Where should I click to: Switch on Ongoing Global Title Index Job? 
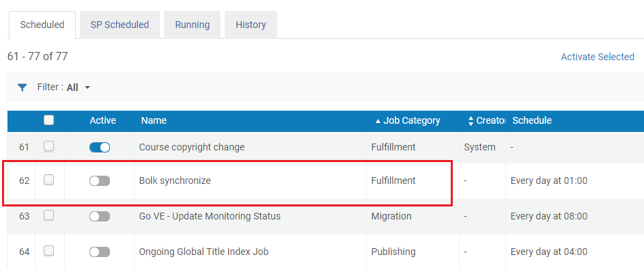[x=100, y=252]
